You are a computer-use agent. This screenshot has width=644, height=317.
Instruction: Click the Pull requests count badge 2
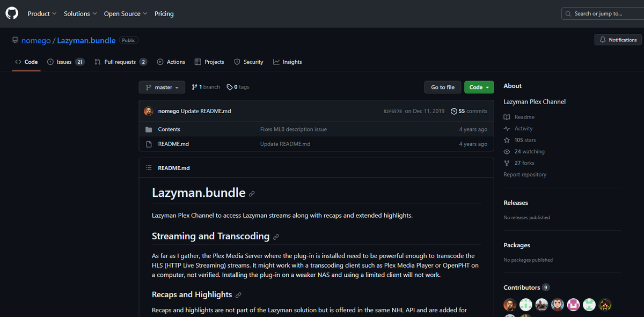point(143,62)
